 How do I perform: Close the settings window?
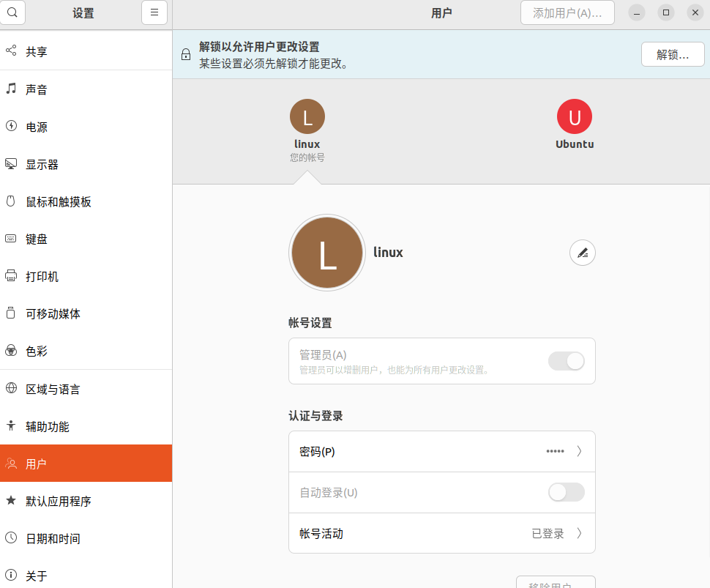pyautogui.click(x=695, y=12)
